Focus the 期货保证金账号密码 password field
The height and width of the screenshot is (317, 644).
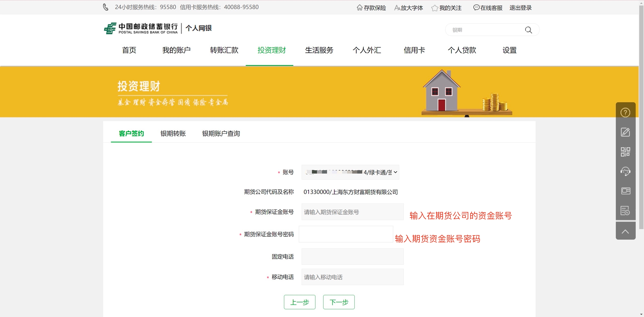[346, 234]
